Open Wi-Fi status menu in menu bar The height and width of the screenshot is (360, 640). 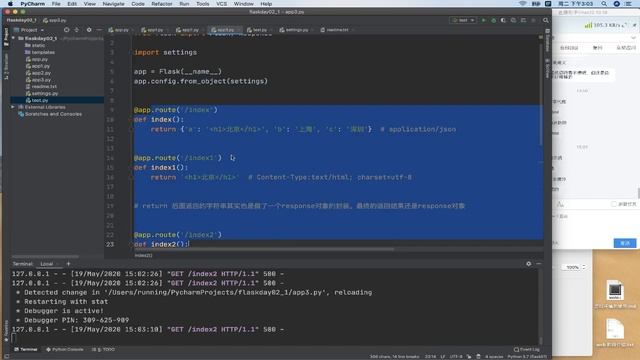pos(522,4)
